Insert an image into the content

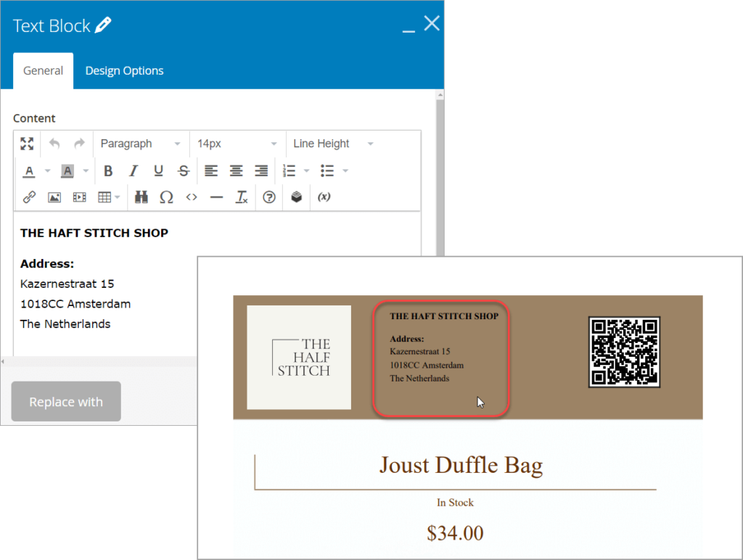(54, 197)
